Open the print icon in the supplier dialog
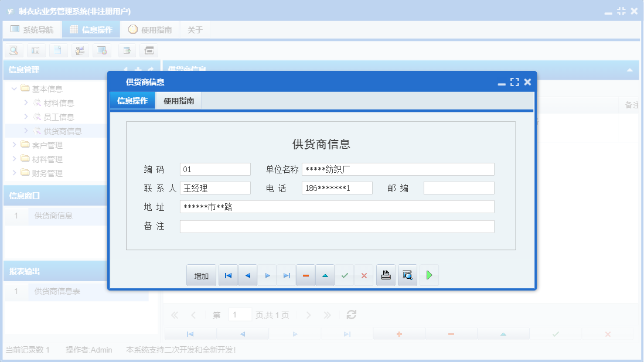644x362 pixels. click(386, 275)
